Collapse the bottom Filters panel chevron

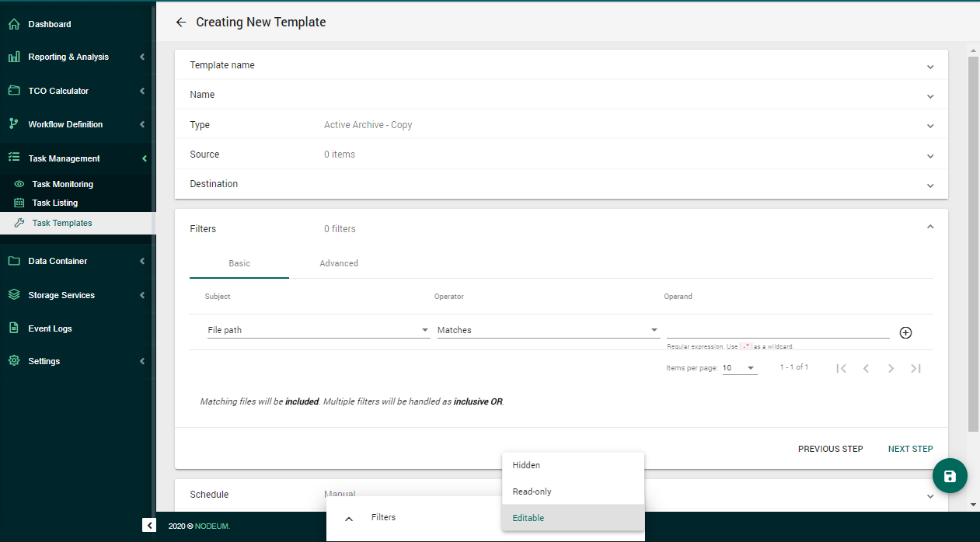[349, 518]
